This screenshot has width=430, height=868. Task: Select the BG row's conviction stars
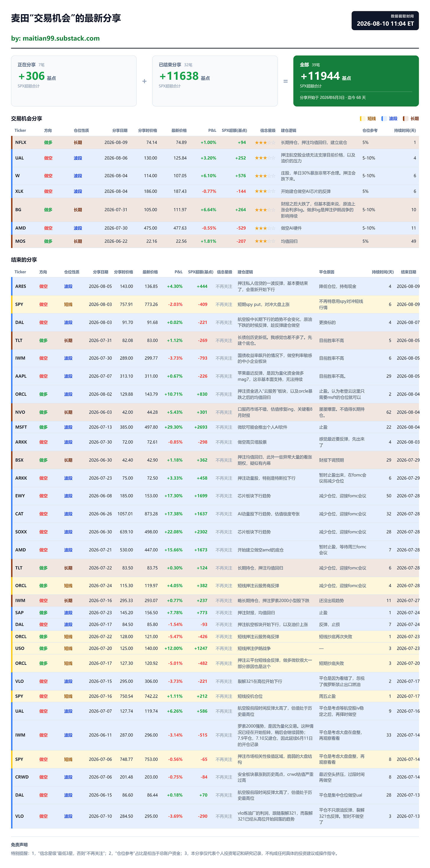click(265, 210)
